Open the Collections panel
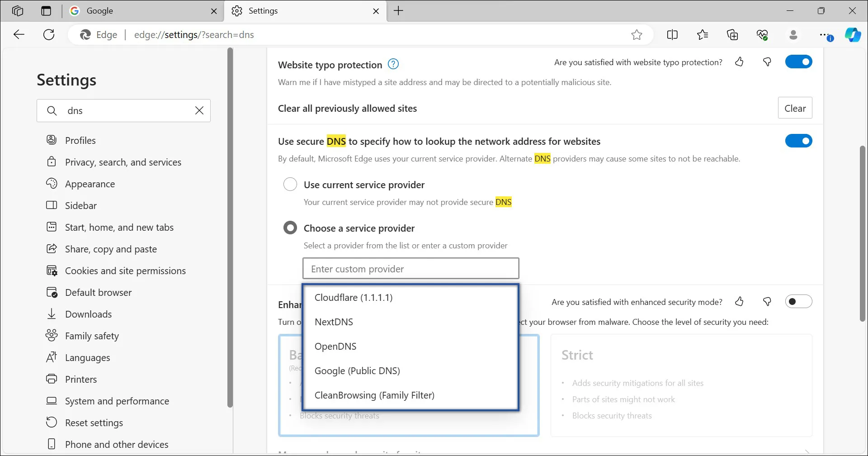The width and height of the screenshot is (868, 456). [733, 34]
